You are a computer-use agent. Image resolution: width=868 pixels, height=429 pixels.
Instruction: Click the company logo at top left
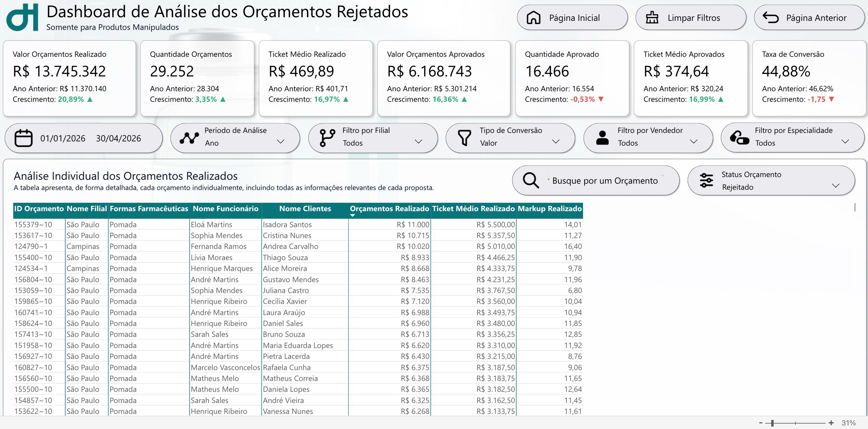[22, 17]
